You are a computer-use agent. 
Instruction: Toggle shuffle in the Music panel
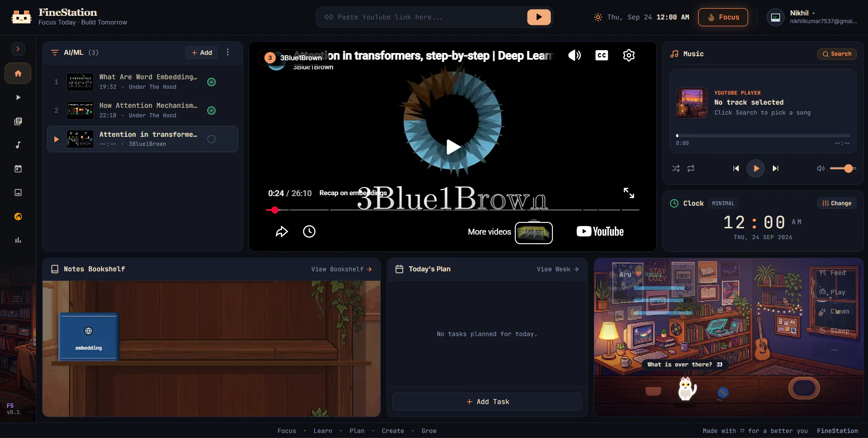[x=676, y=168]
